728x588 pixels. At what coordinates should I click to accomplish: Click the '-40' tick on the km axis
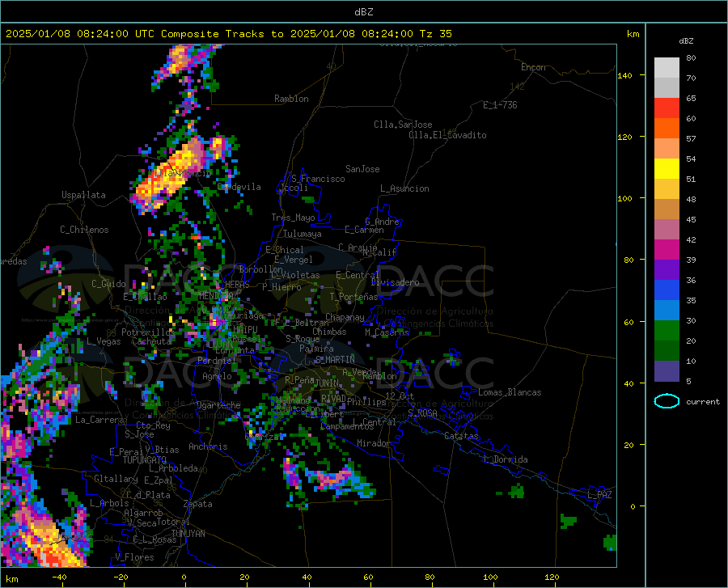tap(58, 577)
